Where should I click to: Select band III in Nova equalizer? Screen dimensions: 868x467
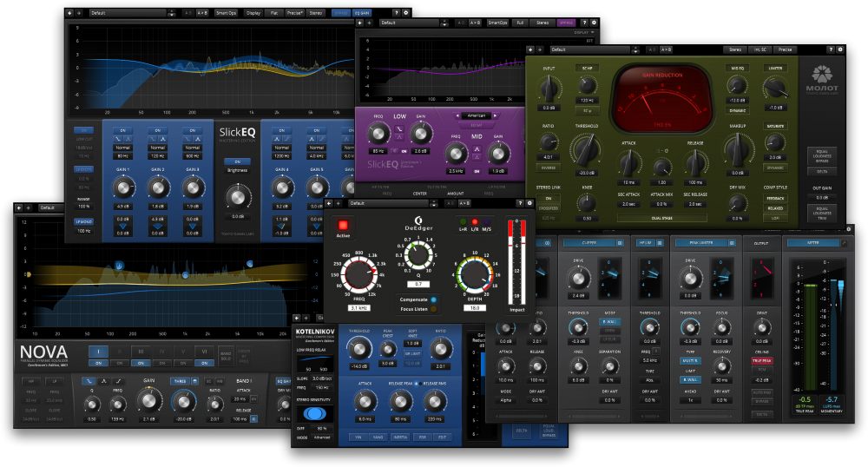tap(141, 352)
